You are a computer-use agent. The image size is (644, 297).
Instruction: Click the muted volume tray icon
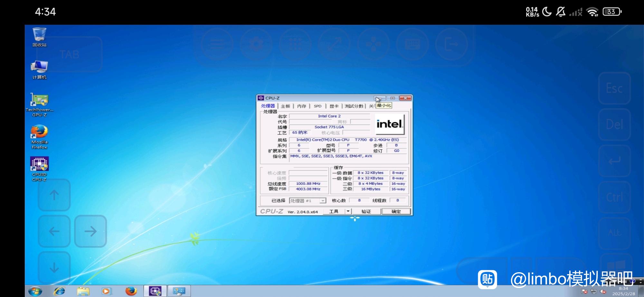pyautogui.click(x=603, y=292)
